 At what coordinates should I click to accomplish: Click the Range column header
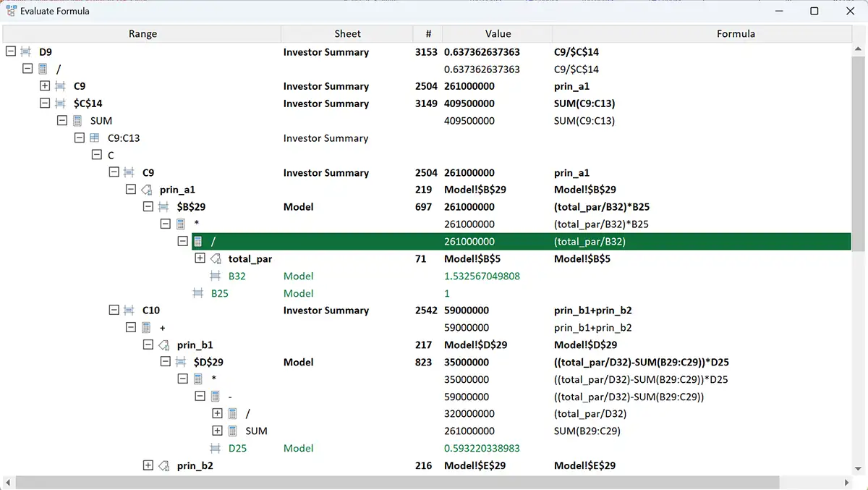click(142, 33)
